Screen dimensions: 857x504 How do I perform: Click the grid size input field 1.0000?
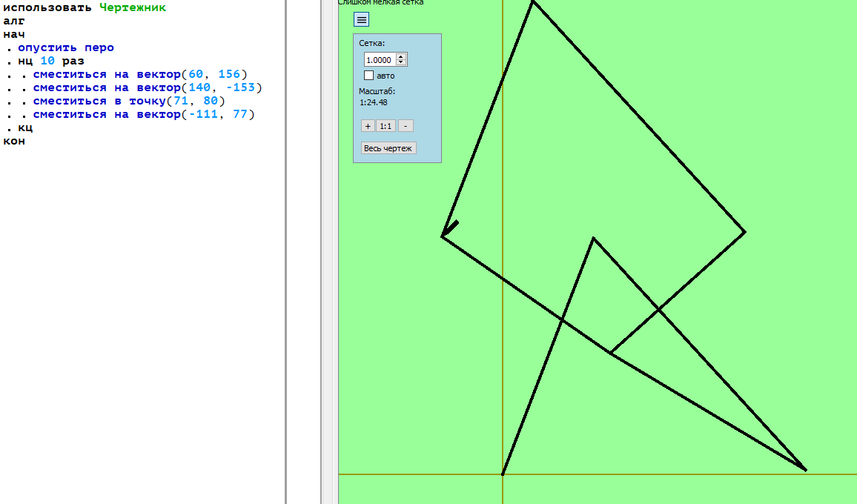379,59
